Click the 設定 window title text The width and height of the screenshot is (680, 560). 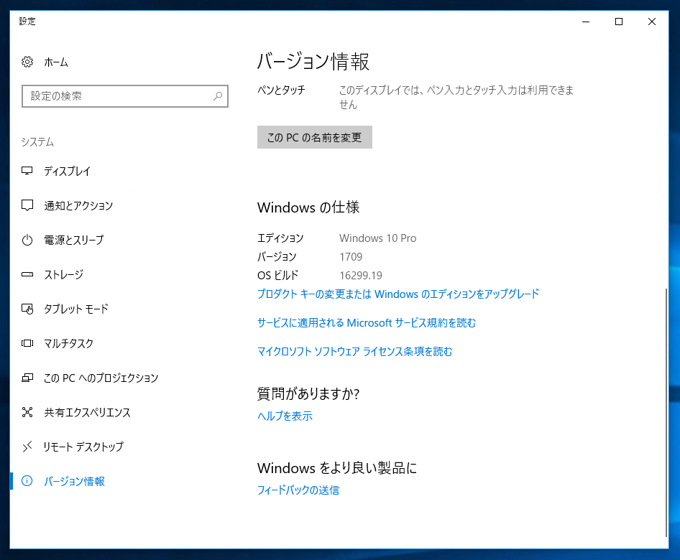(27, 21)
